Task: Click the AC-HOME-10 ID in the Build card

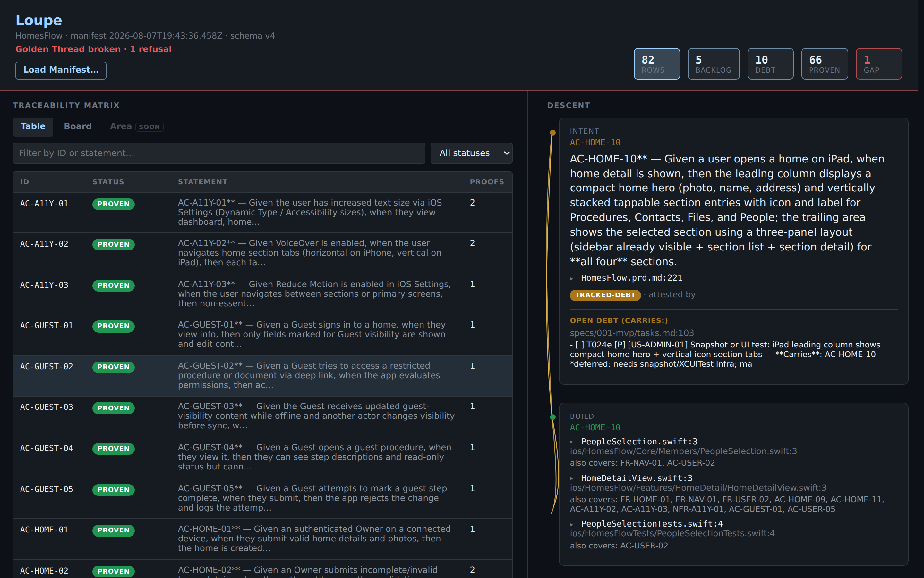Action: coord(595,427)
